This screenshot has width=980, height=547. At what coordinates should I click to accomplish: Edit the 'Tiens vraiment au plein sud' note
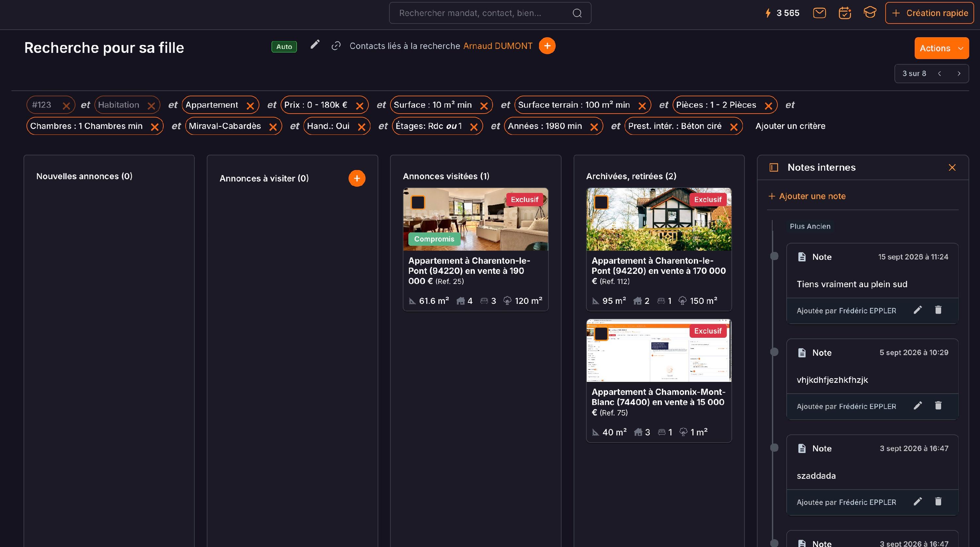(x=918, y=310)
